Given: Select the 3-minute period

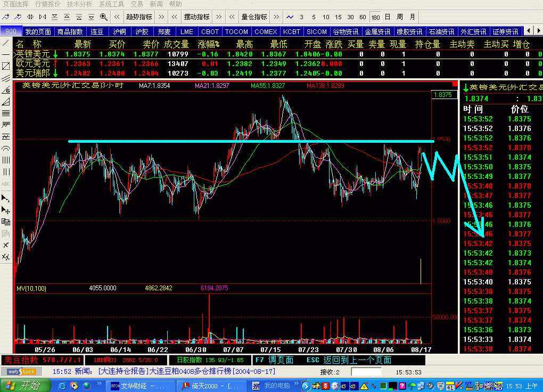Looking at the screenshot, I should coord(302,17).
